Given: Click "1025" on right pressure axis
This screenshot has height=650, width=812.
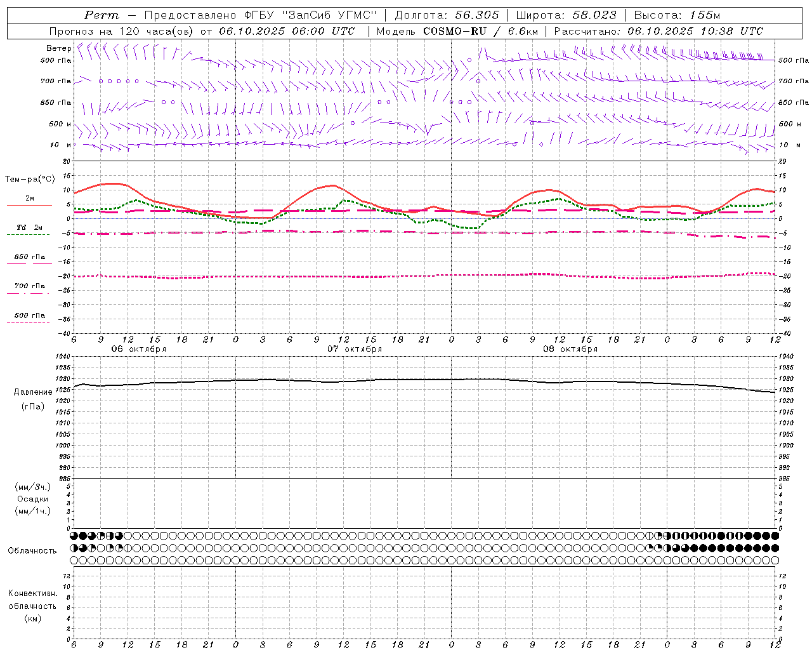Looking at the screenshot, I should [785, 390].
